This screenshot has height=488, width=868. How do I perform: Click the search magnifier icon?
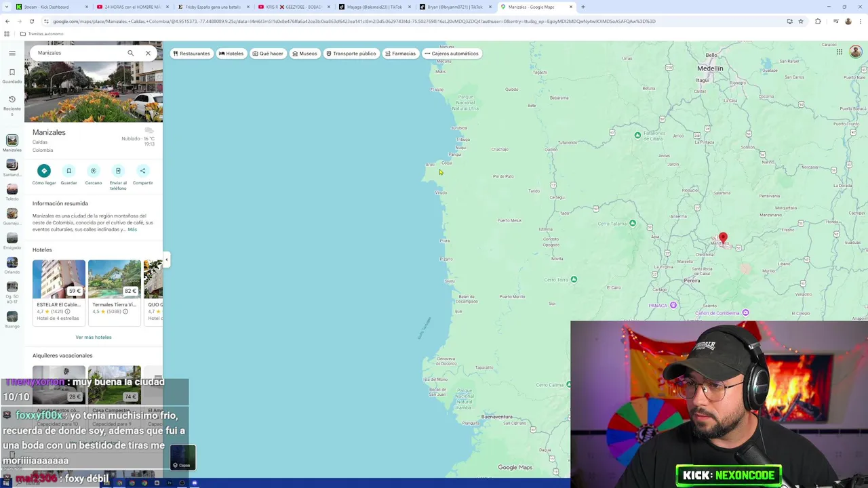click(131, 53)
